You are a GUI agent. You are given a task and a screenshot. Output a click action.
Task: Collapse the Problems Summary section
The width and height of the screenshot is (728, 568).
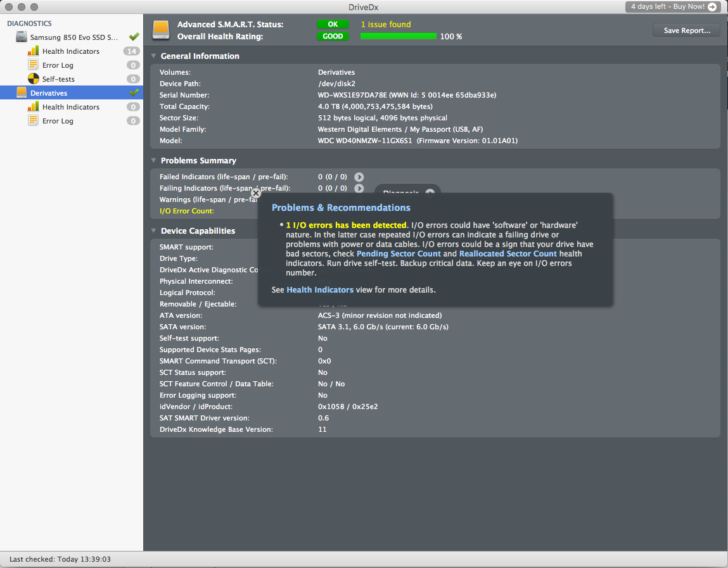pos(153,161)
